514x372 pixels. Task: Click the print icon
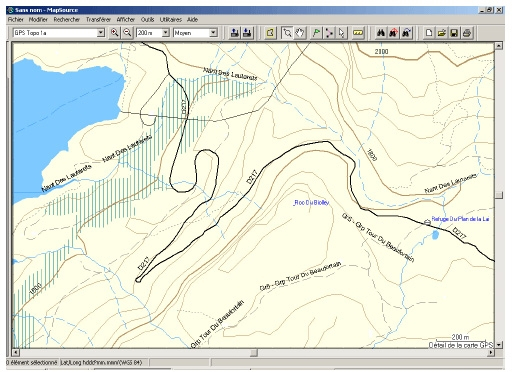[x=467, y=33]
